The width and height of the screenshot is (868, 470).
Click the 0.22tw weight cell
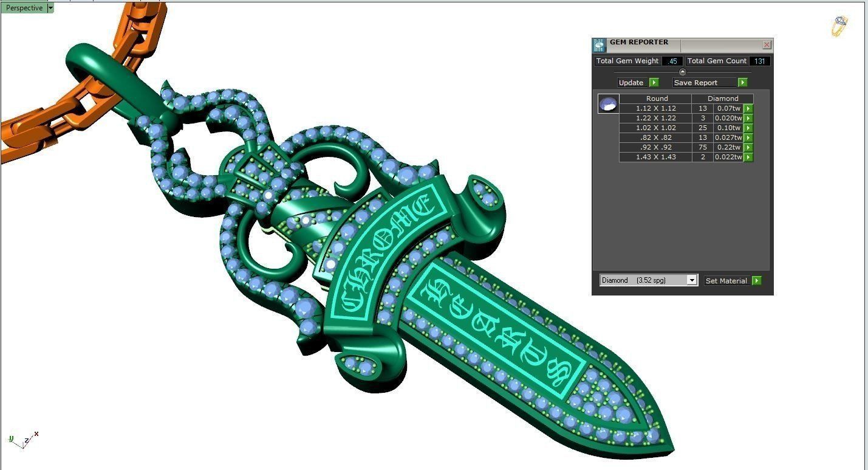[x=728, y=147]
